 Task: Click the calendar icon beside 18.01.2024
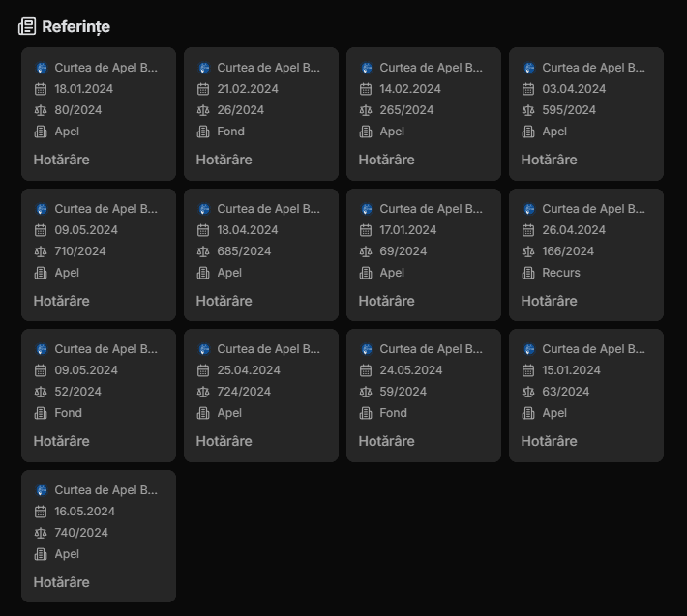click(41, 89)
